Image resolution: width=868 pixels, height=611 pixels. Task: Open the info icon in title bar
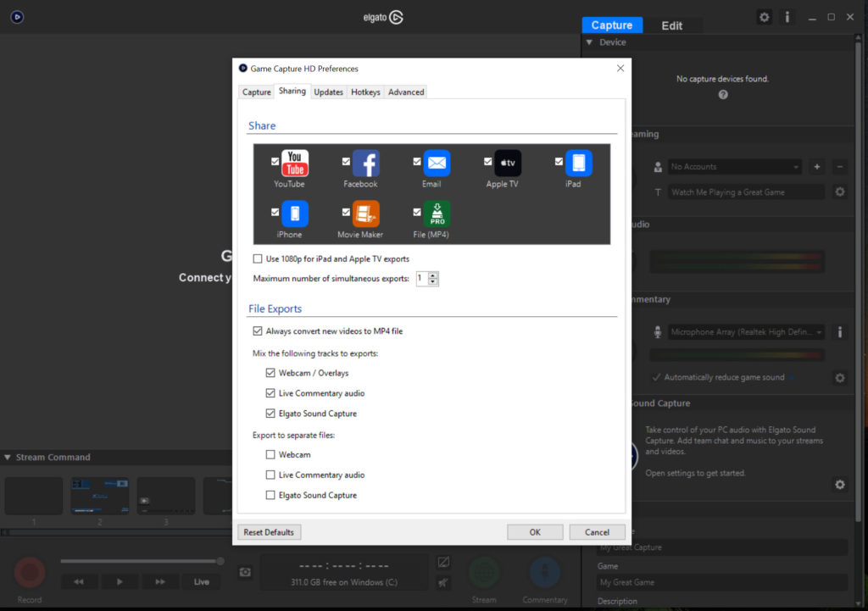click(787, 17)
